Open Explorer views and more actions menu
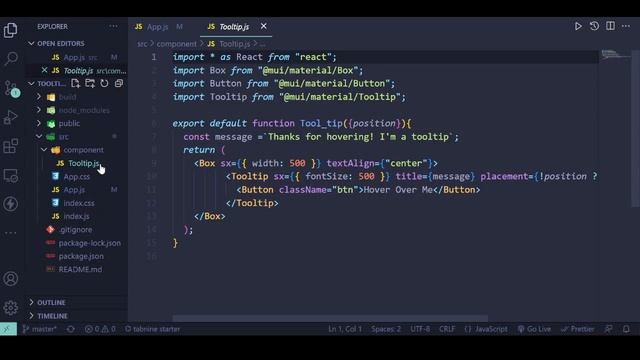 point(113,27)
